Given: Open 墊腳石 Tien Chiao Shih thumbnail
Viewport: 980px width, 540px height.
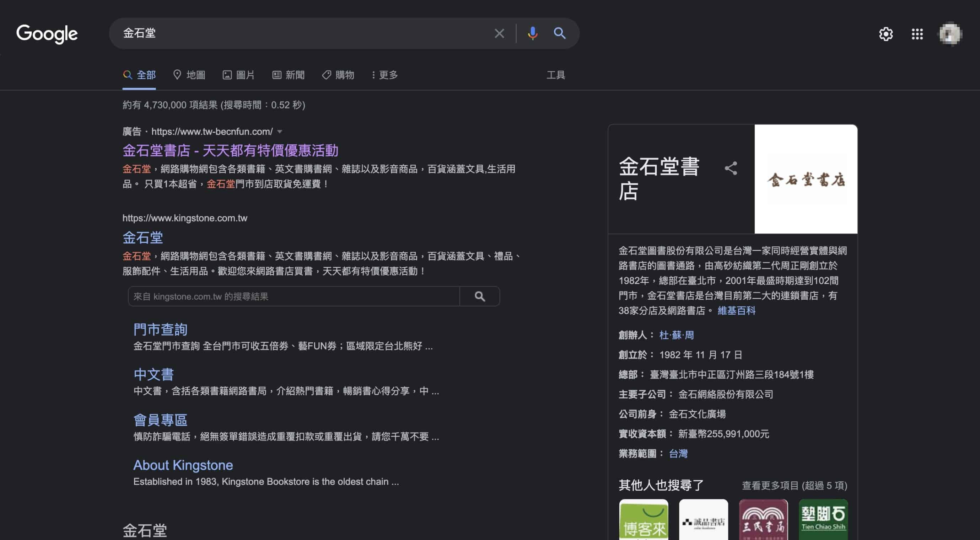Looking at the screenshot, I should click(823, 519).
